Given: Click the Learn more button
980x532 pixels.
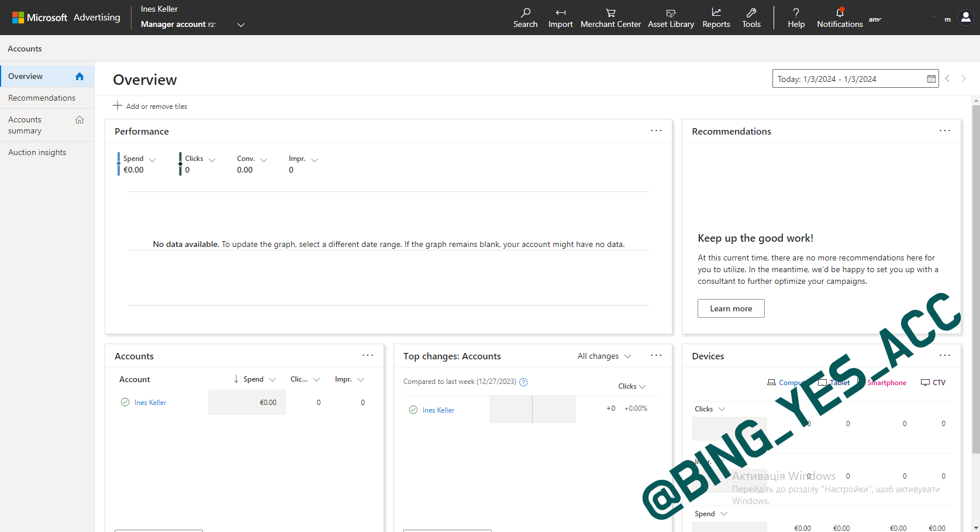Looking at the screenshot, I should point(730,308).
